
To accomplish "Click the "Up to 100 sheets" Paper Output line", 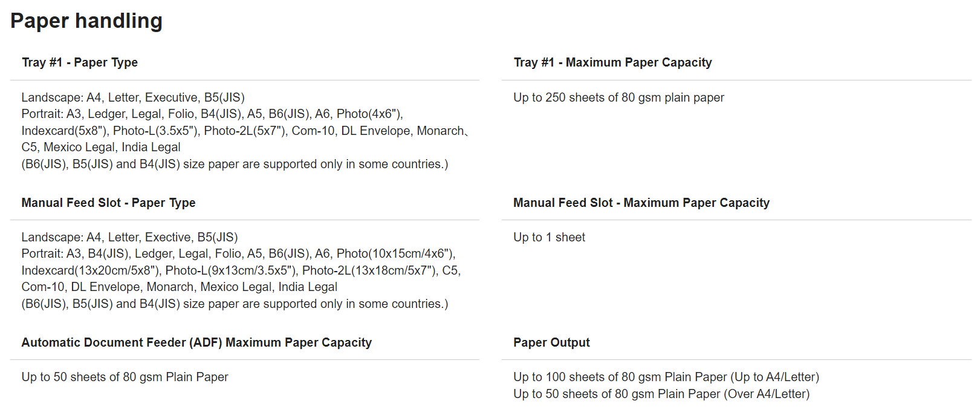I will (666, 377).
